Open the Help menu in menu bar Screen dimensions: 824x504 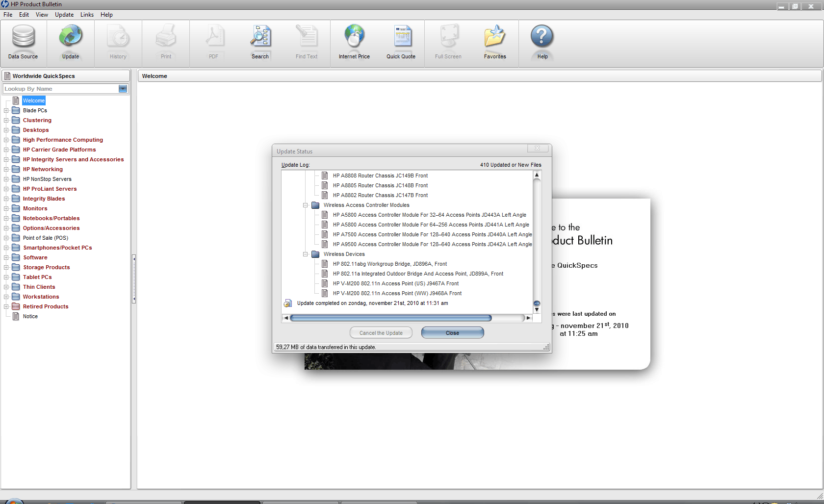pyautogui.click(x=106, y=15)
